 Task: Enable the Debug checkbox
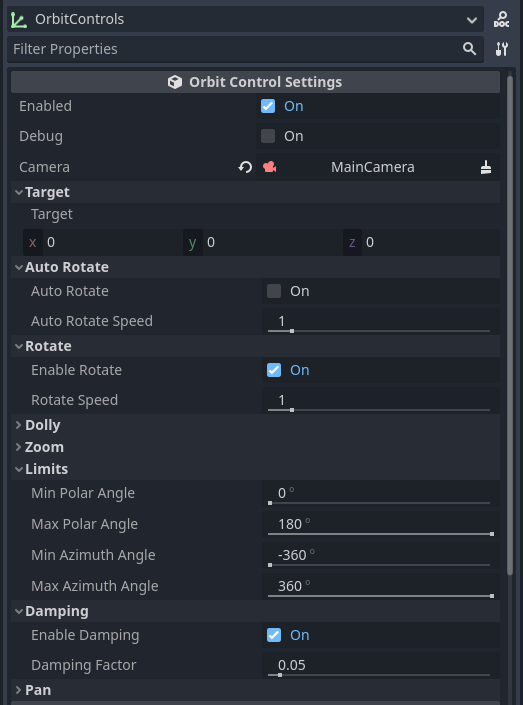click(268, 136)
